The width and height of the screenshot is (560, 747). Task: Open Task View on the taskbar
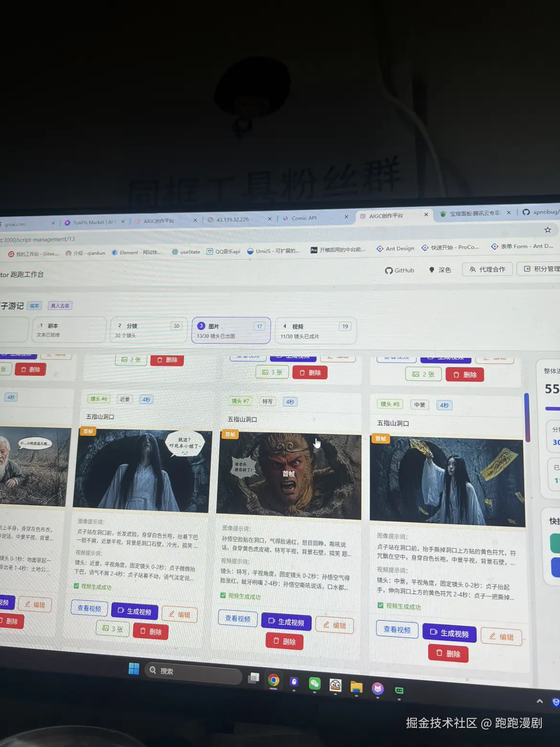coord(254,677)
